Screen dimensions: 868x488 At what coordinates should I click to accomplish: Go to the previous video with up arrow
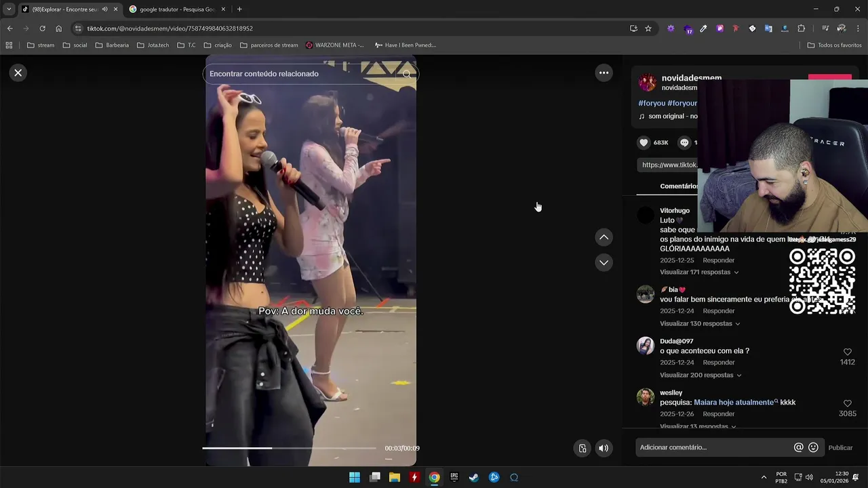pyautogui.click(x=604, y=237)
